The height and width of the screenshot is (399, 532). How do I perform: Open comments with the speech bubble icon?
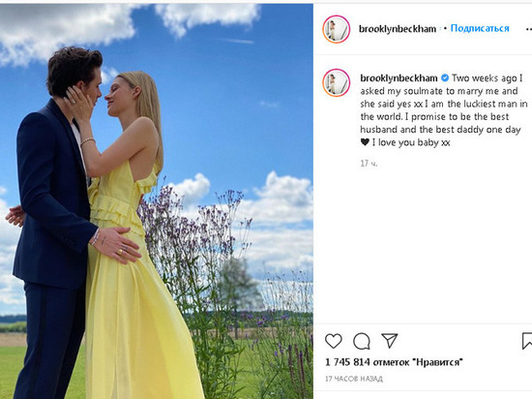pyautogui.click(x=362, y=341)
